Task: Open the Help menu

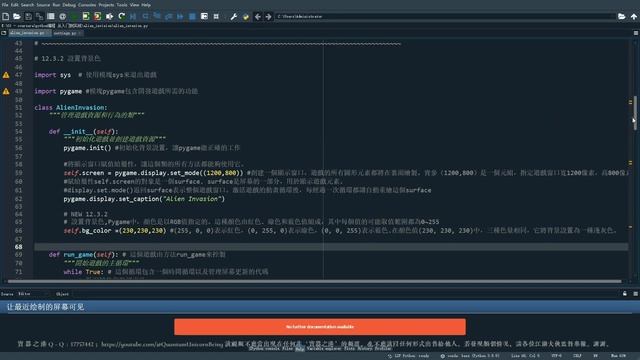Action: (x=146, y=5)
